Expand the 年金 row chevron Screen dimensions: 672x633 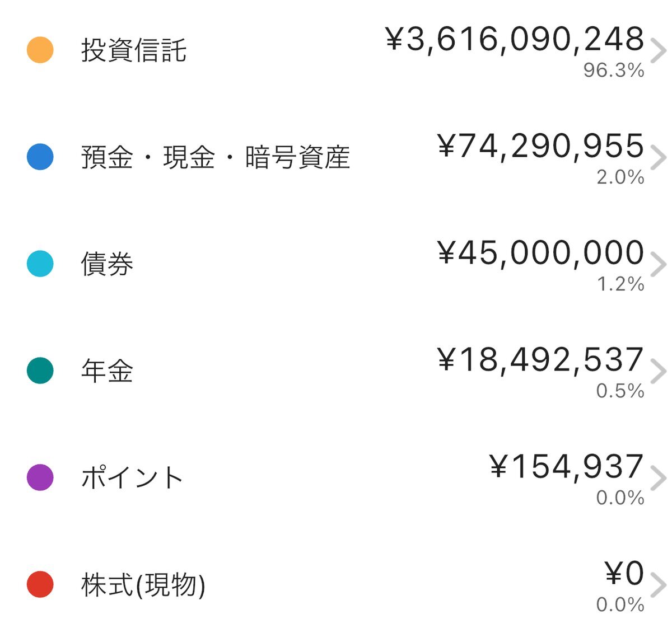[659, 372]
